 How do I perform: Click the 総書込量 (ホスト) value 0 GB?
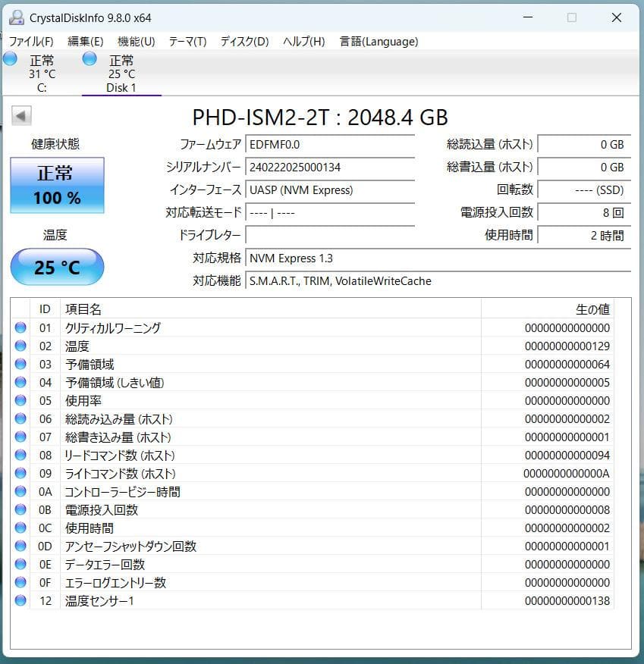[x=584, y=168]
